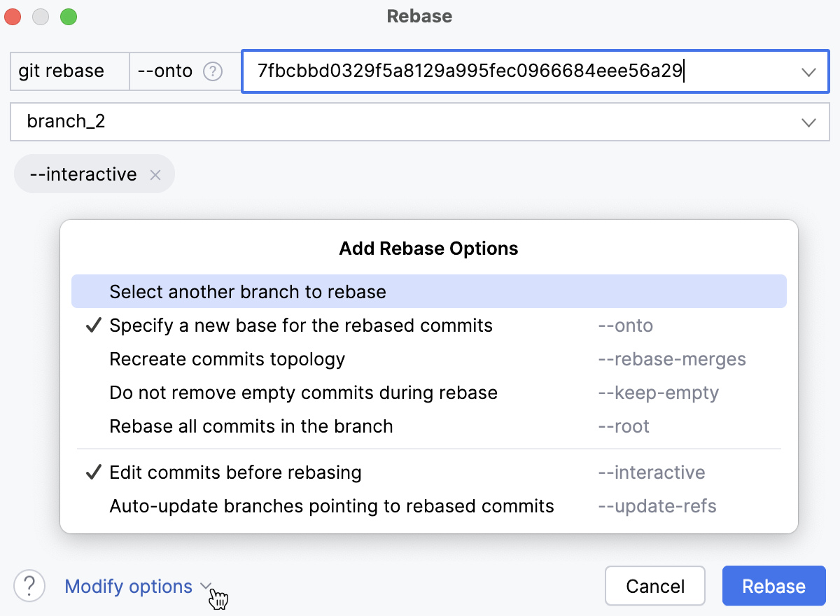Click the help question mark in bottom-left corner
840x616 pixels.
(x=29, y=586)
